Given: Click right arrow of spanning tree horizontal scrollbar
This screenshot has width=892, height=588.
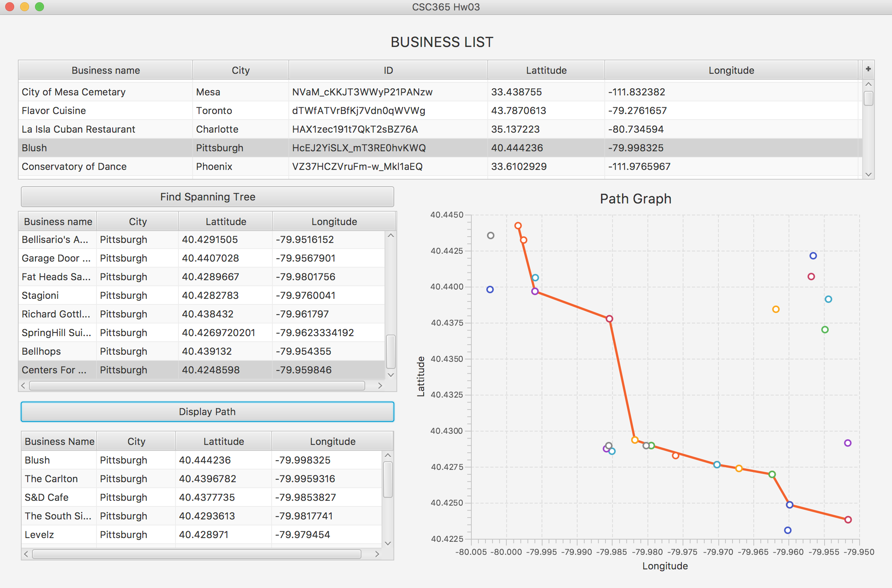Looking at the screenshot, I should 380,386.
